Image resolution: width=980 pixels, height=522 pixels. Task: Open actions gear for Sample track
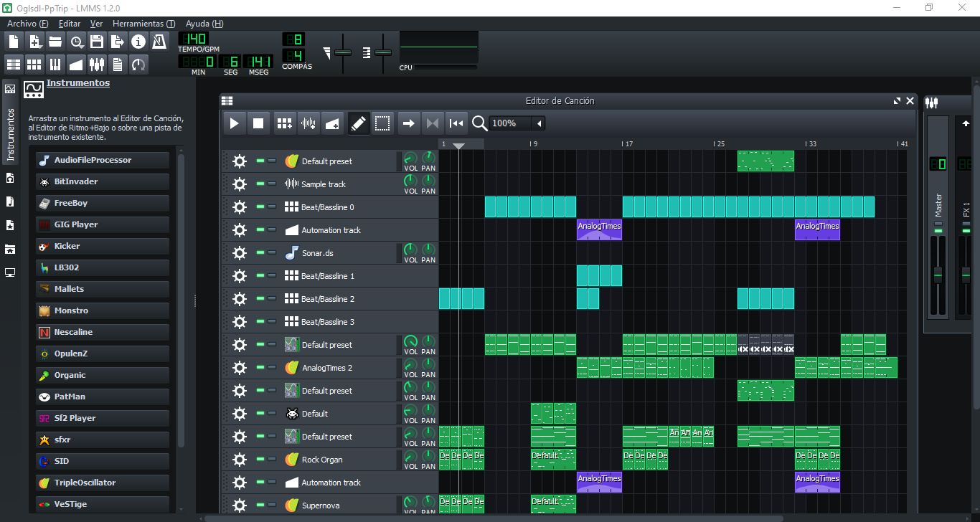tap(240, 184)
